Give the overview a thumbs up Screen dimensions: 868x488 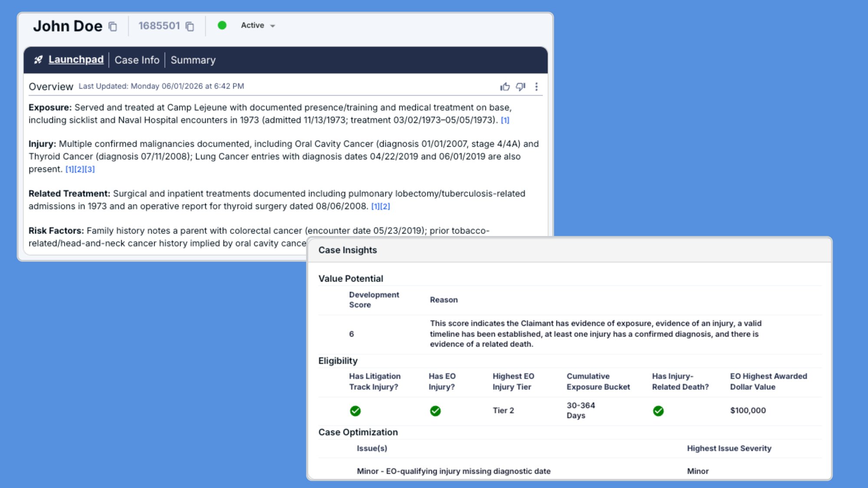pyautogui.click(x=505, y=87)
